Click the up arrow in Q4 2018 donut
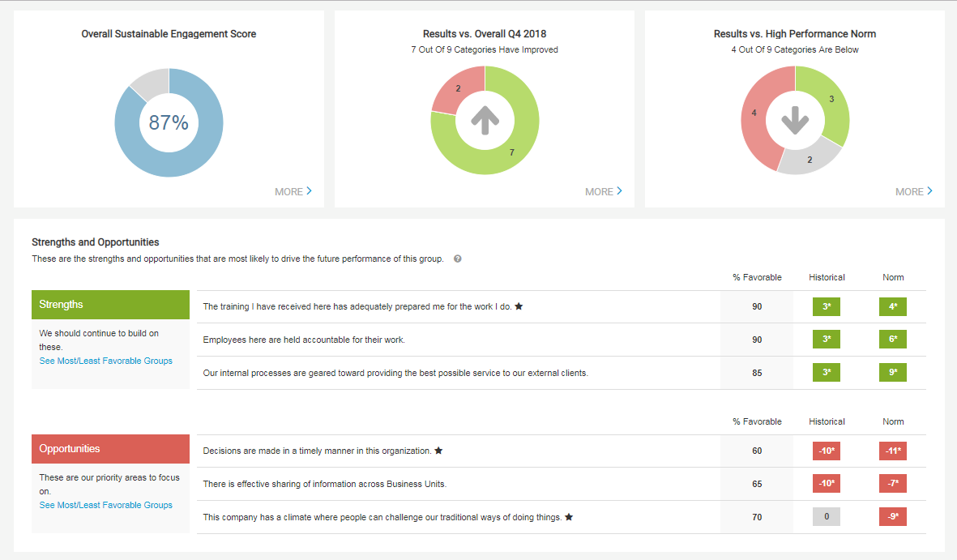The image size is (957, 560). click(485, 121)
